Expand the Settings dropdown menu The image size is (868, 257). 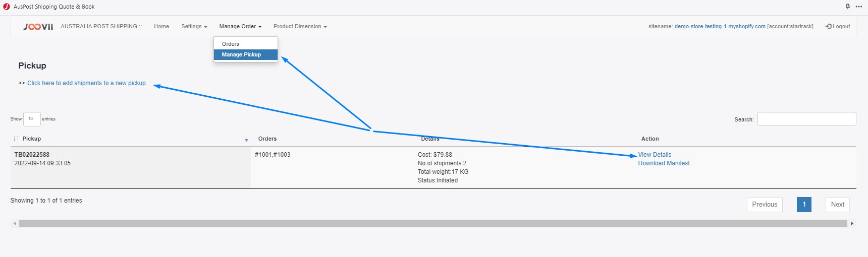click(194, 27)
